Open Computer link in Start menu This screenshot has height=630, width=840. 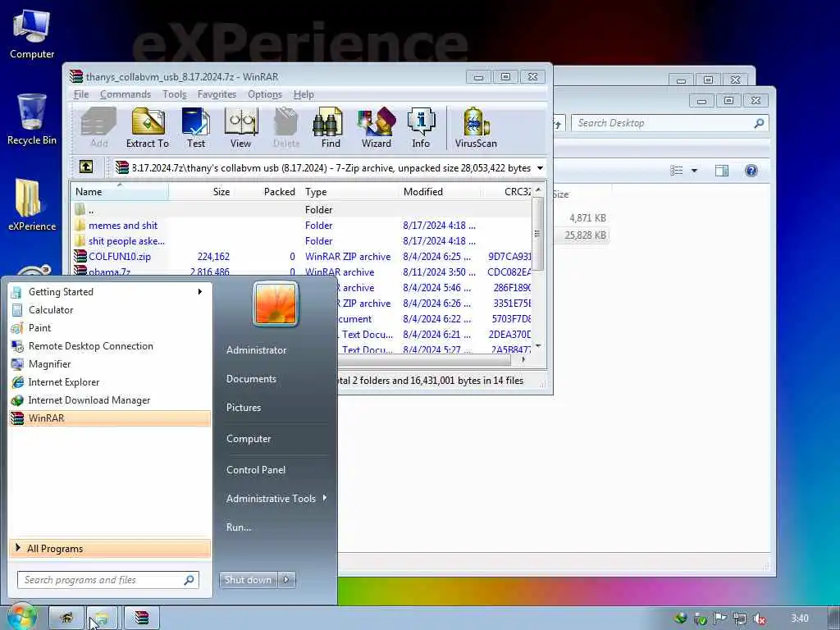pos(248,438)
